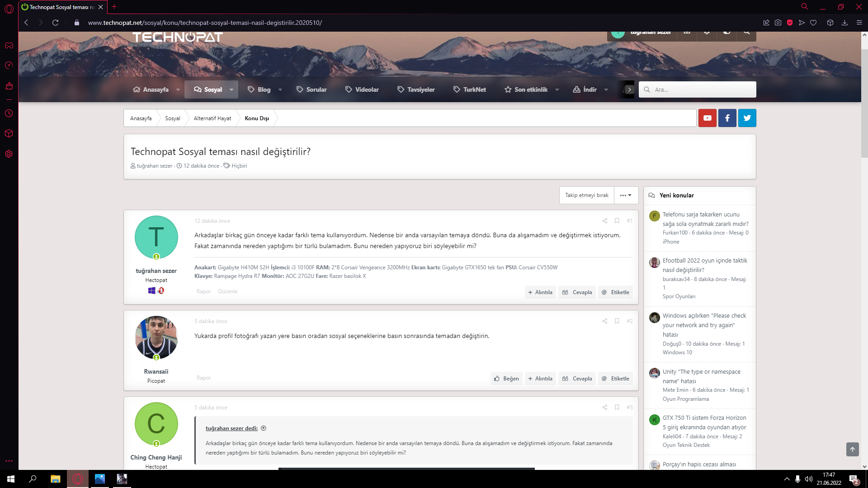Toggle the ad blocker shield icon
The image size is (868, 488).
click(790, 23)
